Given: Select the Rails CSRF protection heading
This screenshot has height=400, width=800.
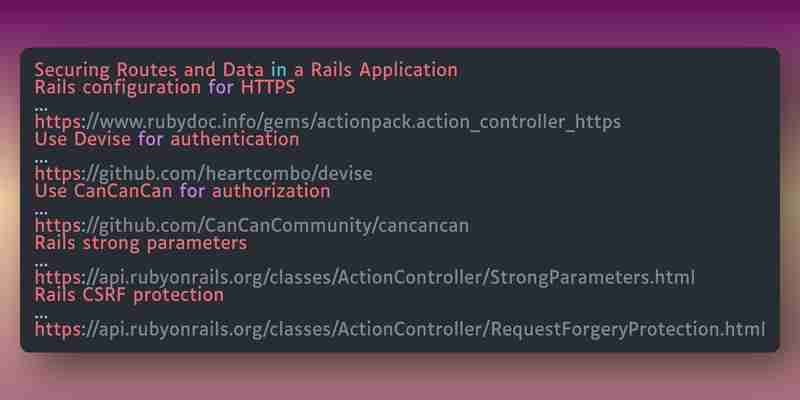Looking at the screenshot, I should click(x=129, y=295).
